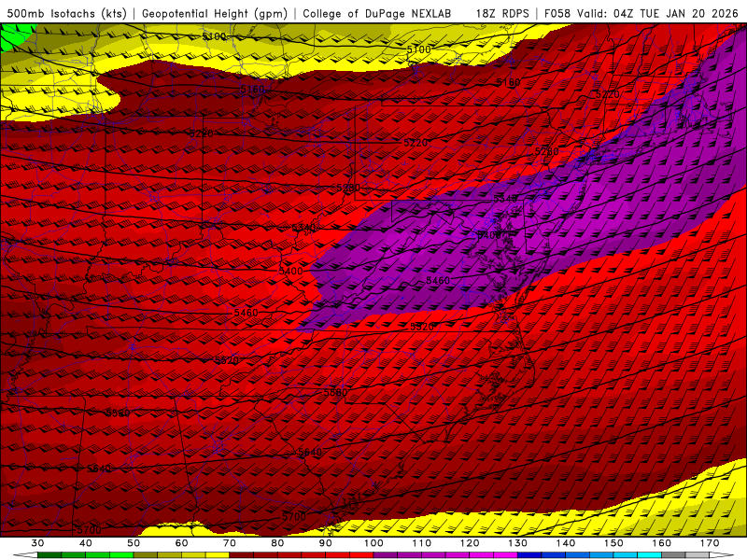
Task: Select the darkest green swatch on the legend
Action: click(x=49, y=554)
